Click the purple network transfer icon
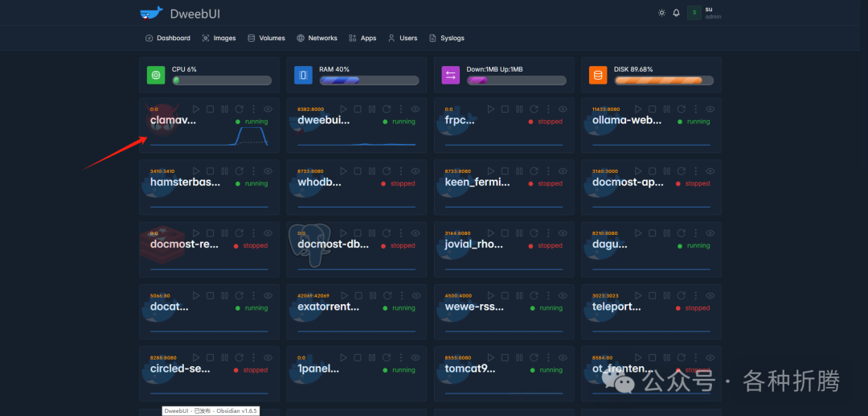The image size is (868, 416). click(451, 75)
